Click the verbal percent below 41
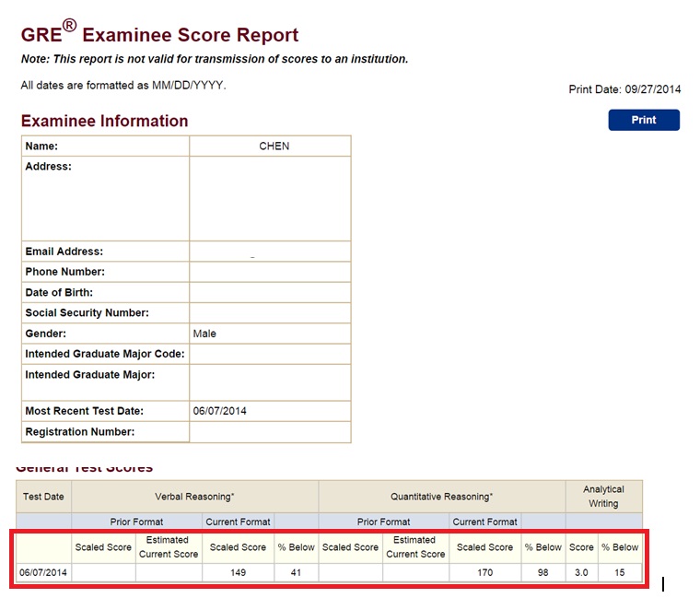This screenshot has width=700, height=598. tap(296, 572)
